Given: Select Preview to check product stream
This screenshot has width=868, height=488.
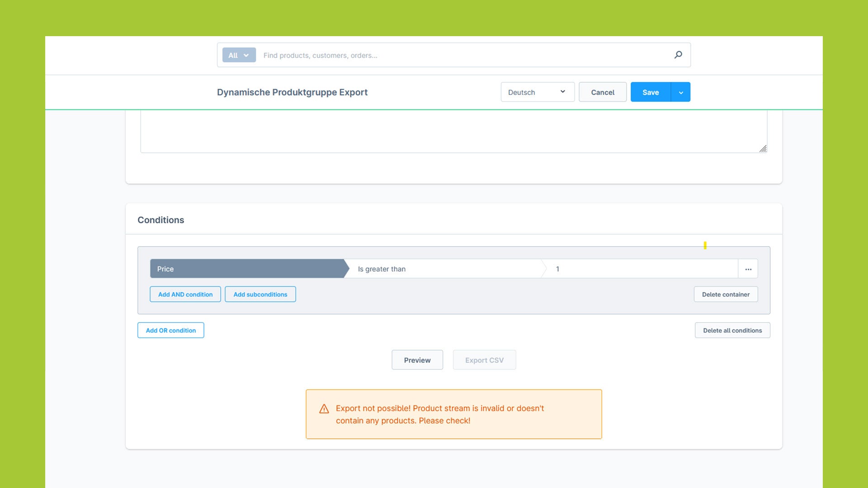Looking at the screenshot, I should [x=417, y=359].
